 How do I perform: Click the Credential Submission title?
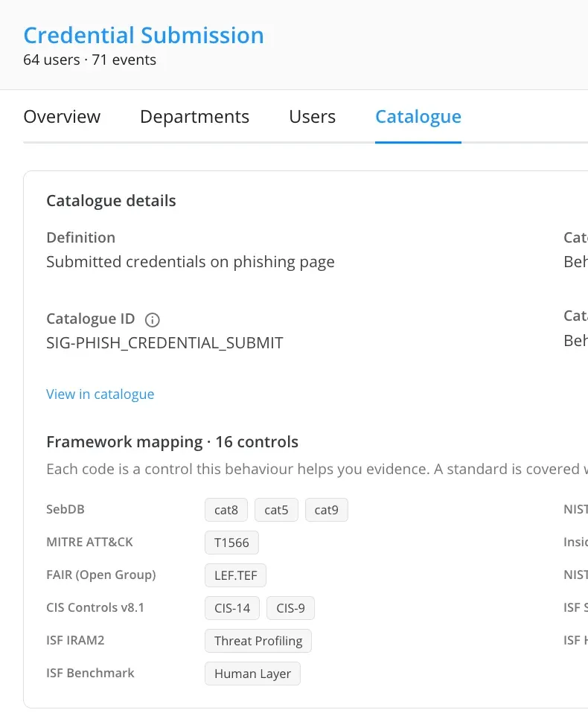click(x=144, y=36)
